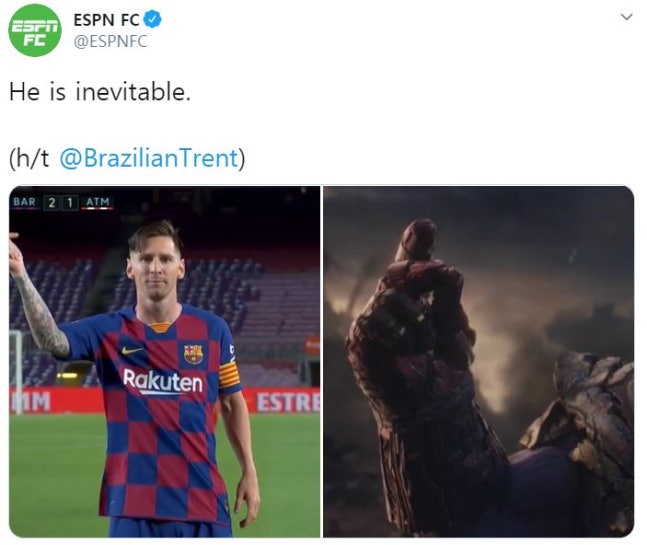Click the blue verified badge
647x545 pixels.
tap(153, 19)
